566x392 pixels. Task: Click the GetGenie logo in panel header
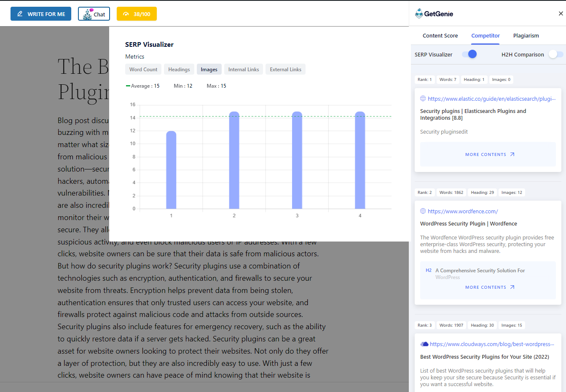(434, 13)
